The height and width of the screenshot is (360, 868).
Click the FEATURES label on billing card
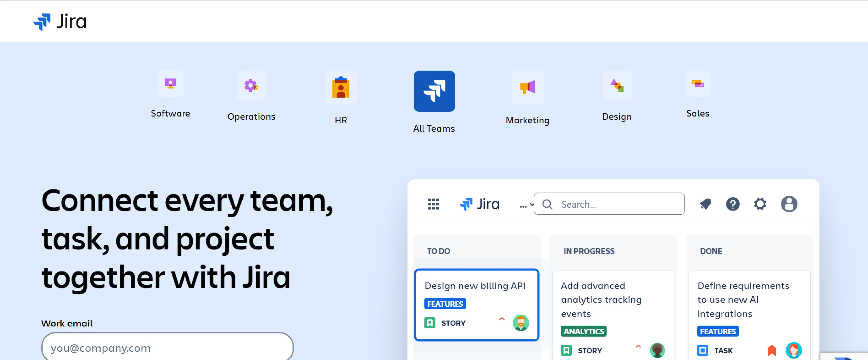(445, 303)
